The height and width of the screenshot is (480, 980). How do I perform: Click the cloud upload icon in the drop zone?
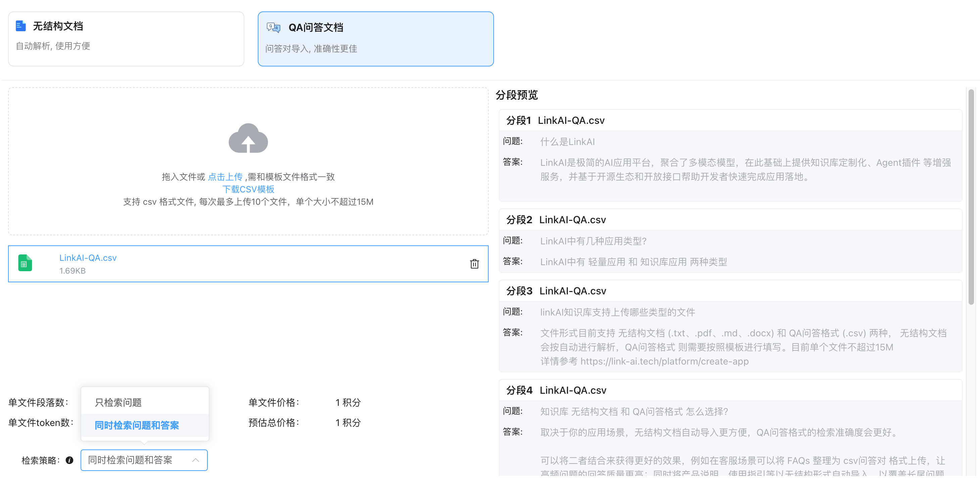click(248, 139)
